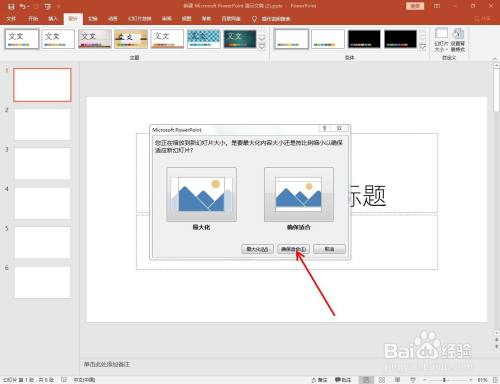
Task: Click the lightbulb Tell Me search box
Action: [272, 19]
